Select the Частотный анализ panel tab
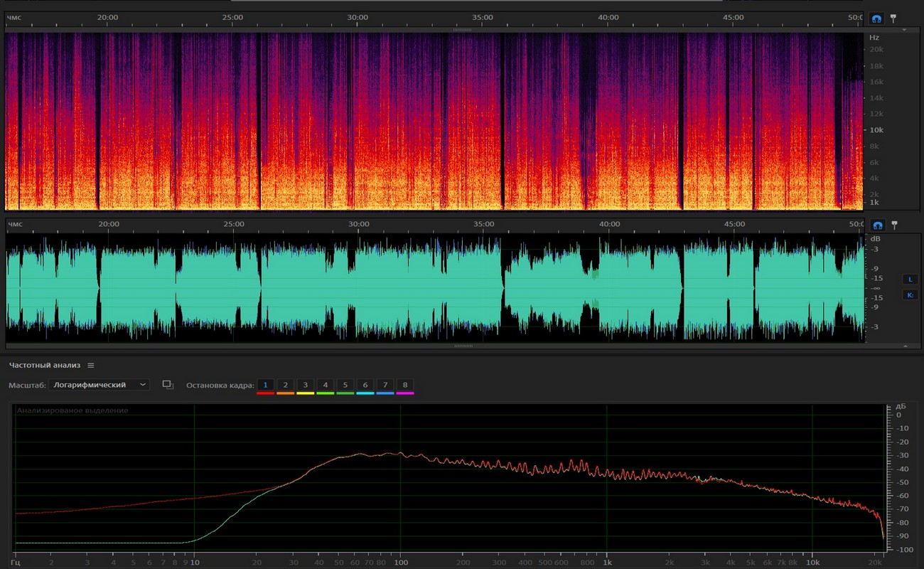The width and height of the screenshot is (924, 569). (45, 366)
